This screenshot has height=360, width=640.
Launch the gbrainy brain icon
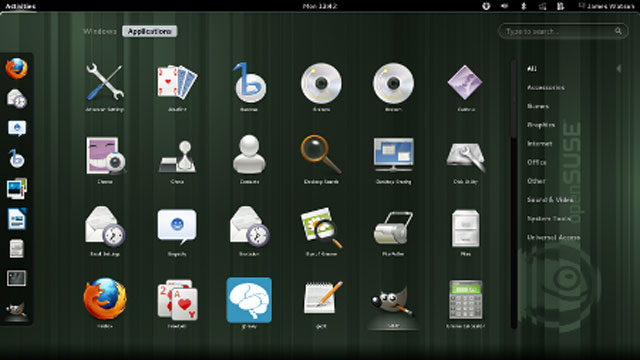(249, 303)
